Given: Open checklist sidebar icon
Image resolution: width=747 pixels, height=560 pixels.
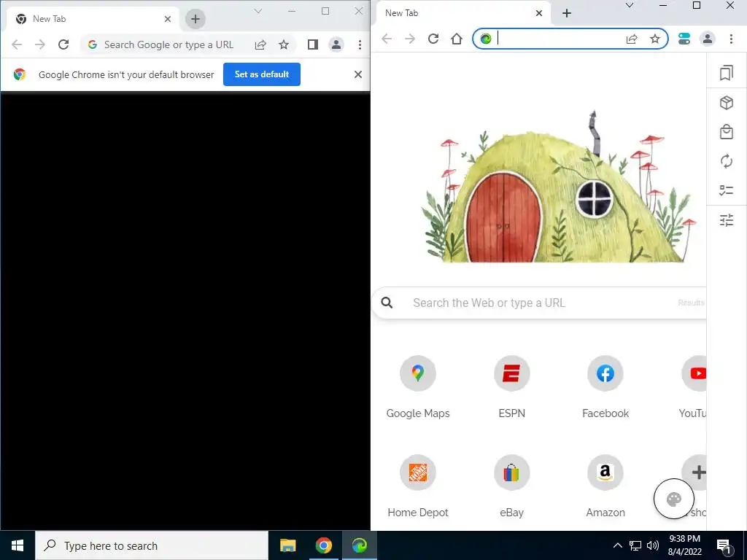Looking at the screenshot, I should pos(727,190).
